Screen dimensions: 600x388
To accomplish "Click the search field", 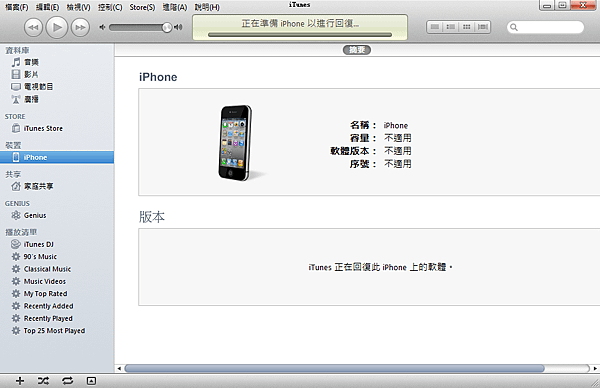I will (545, 27).
